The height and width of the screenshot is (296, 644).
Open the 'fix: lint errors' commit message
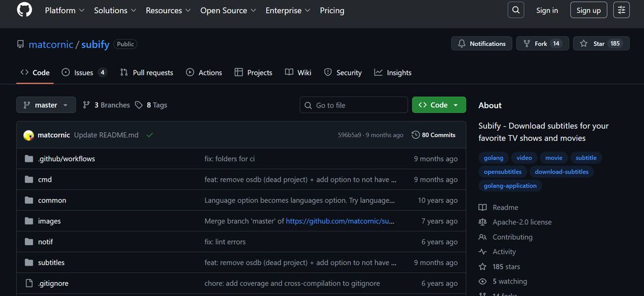(225, 242)
